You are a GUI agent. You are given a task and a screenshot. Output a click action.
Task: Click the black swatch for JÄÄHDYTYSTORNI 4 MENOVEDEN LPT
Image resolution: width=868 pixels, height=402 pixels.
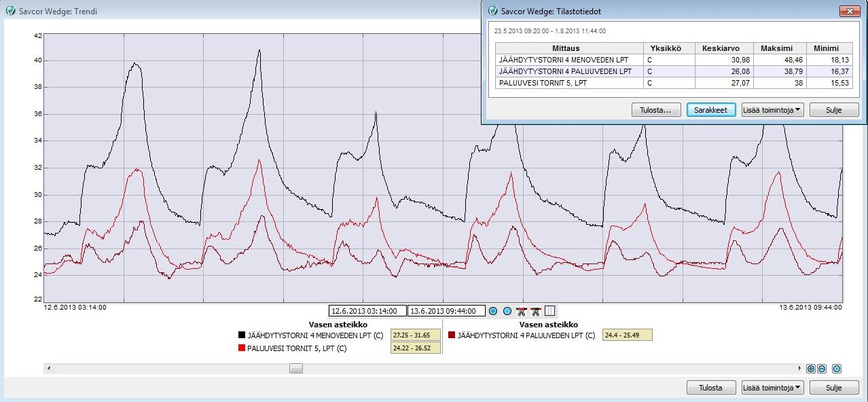tap(241, 335)
